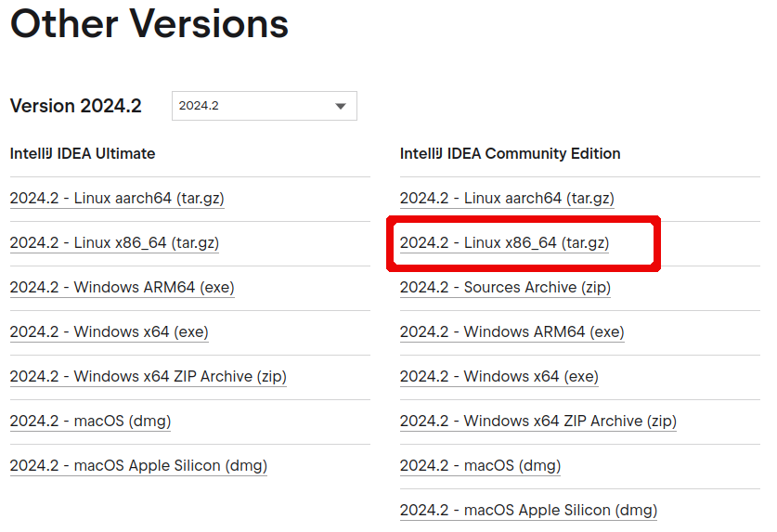Get Community Edition Sources Archive zip

(505, 288)
